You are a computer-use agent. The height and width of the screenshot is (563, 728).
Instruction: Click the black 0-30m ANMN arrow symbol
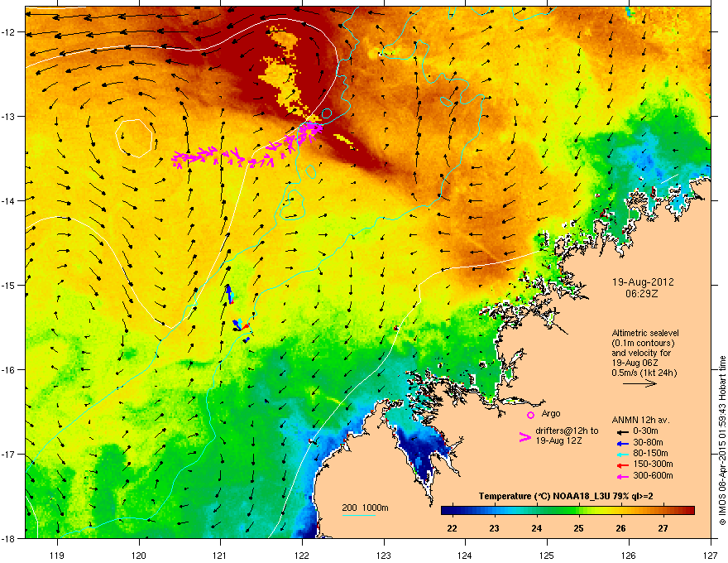[x=623, y=432]
